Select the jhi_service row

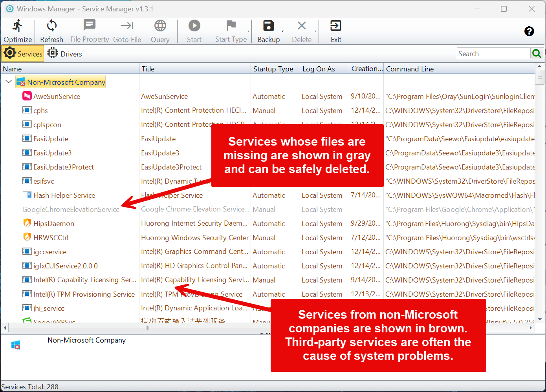click(268, 308)
